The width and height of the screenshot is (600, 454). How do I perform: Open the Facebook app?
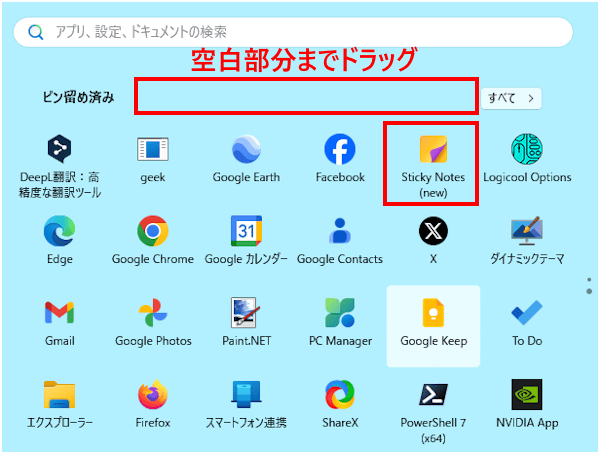[x=340, y=159]
